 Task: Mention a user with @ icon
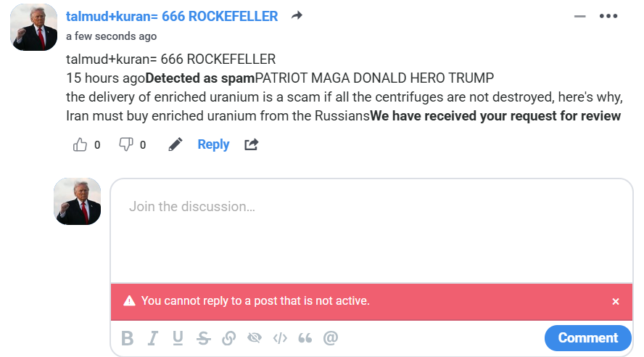tap(331, 338)
